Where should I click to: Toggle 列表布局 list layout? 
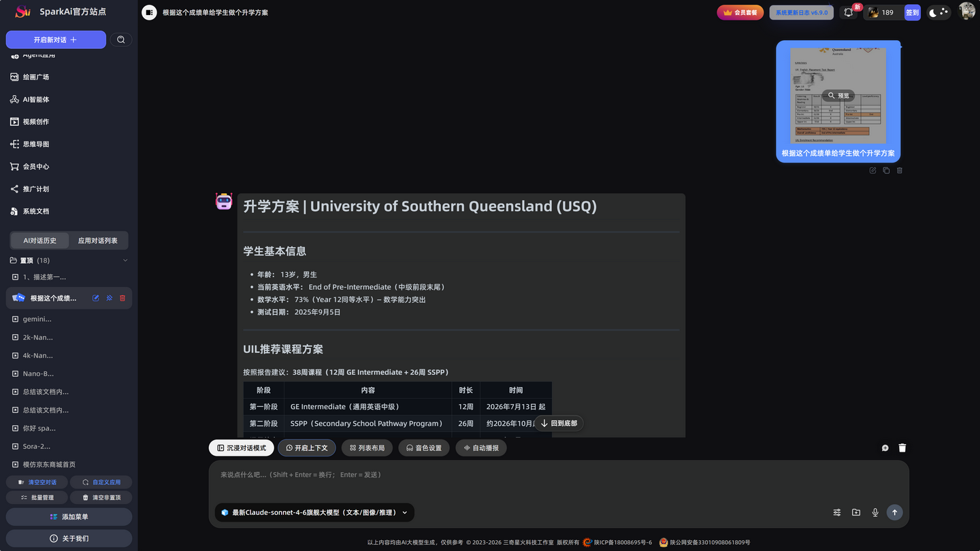point(367,448)
